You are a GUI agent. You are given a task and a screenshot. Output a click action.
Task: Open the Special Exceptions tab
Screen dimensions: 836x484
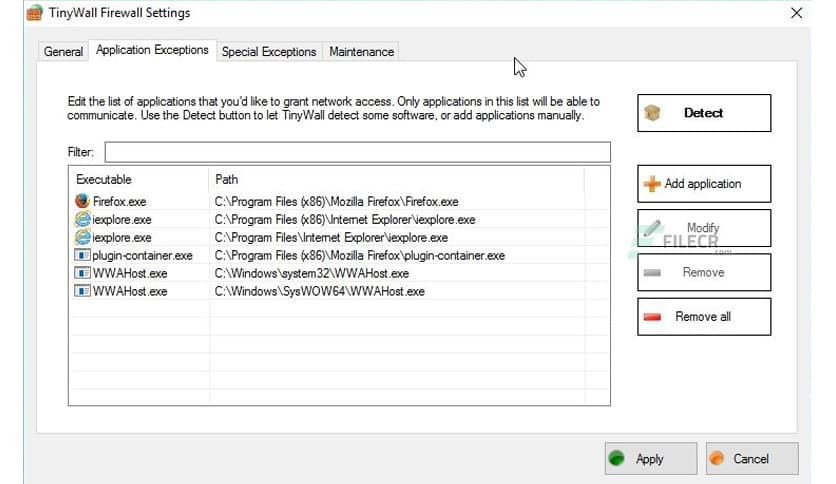pyautogui.click(x=269, y=52)
